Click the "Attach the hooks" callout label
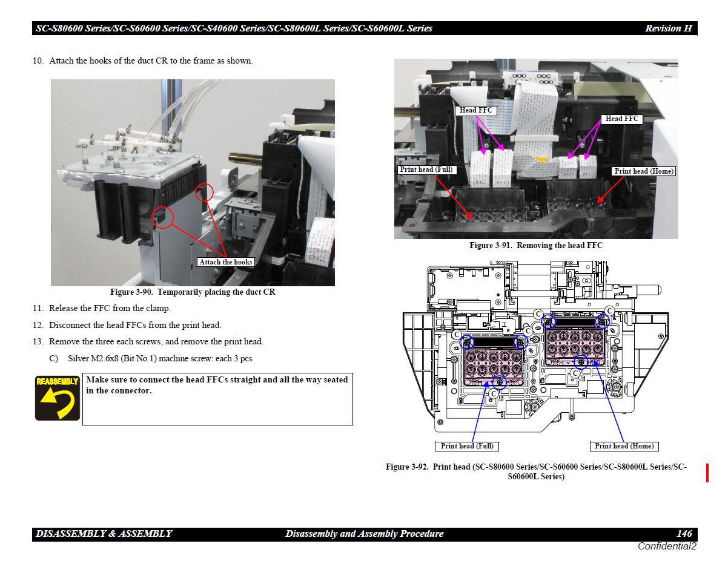Screen dimensions: 728x561 226,262
